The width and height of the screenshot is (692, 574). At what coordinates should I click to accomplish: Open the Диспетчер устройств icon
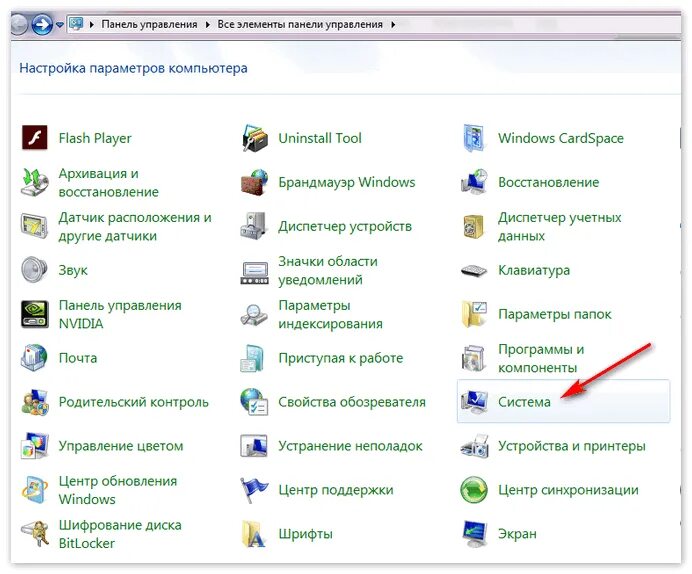pos(254,226)
